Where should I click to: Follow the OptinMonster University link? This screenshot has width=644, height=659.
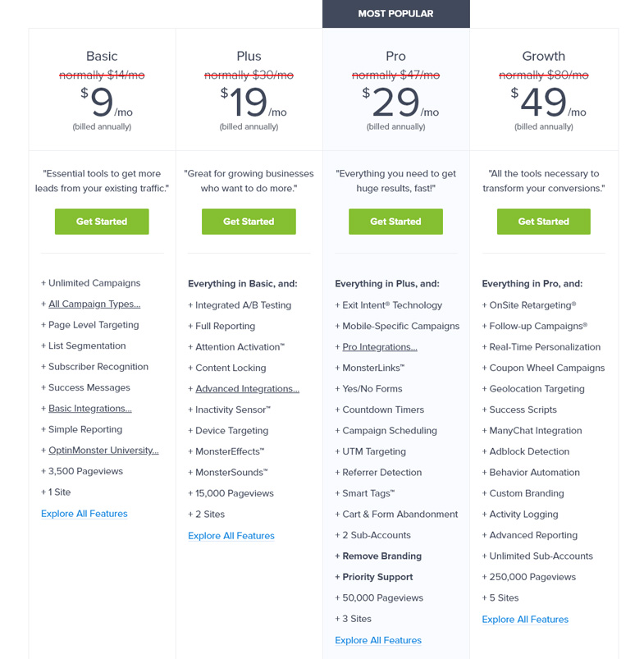(103, 451)
